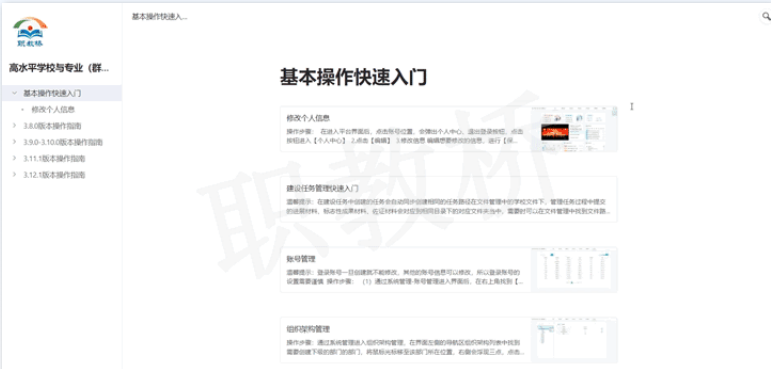Click the 基本操作快速入门 breadcrumb
The height and width of the screenshot is (369, 771).
pyautogui.click(x=159, y=17)
